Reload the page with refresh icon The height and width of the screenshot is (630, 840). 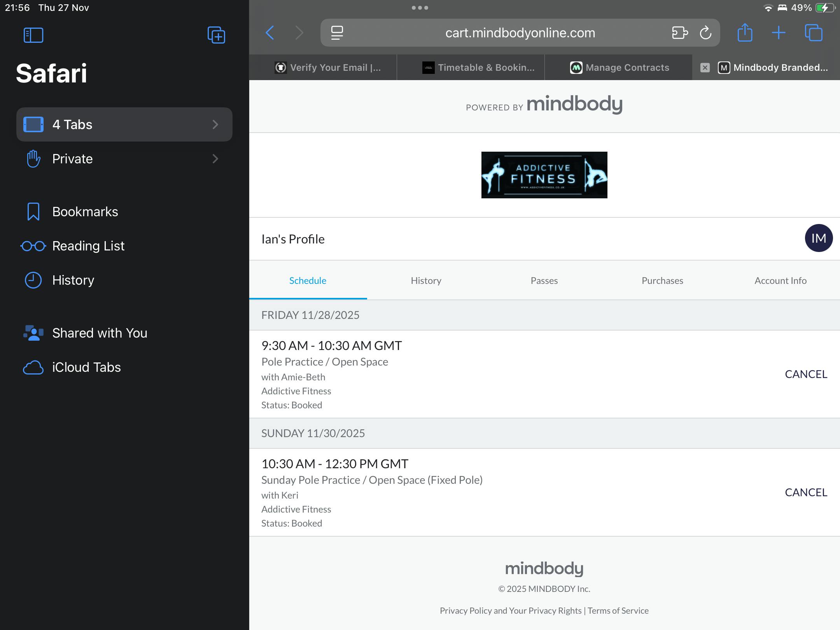click(705, 33)
